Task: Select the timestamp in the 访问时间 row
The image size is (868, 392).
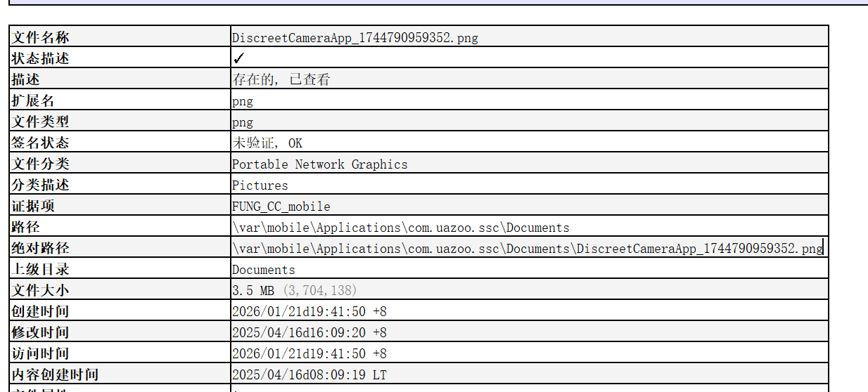Action: [309, 353]
